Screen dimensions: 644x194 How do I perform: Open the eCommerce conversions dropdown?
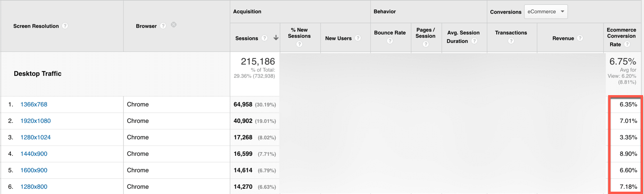coord(546,12)
